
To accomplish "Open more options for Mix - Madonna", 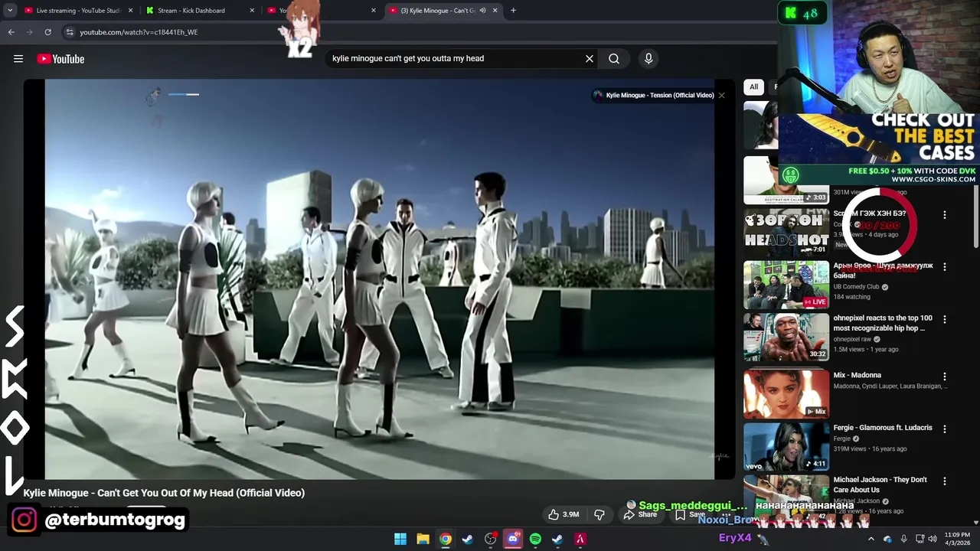I will (945, 377).
